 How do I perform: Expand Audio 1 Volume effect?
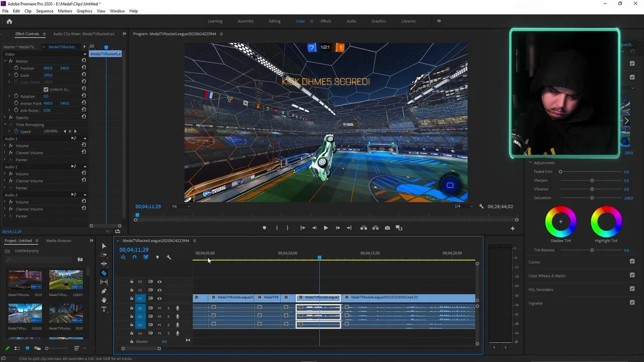(5, 146)
